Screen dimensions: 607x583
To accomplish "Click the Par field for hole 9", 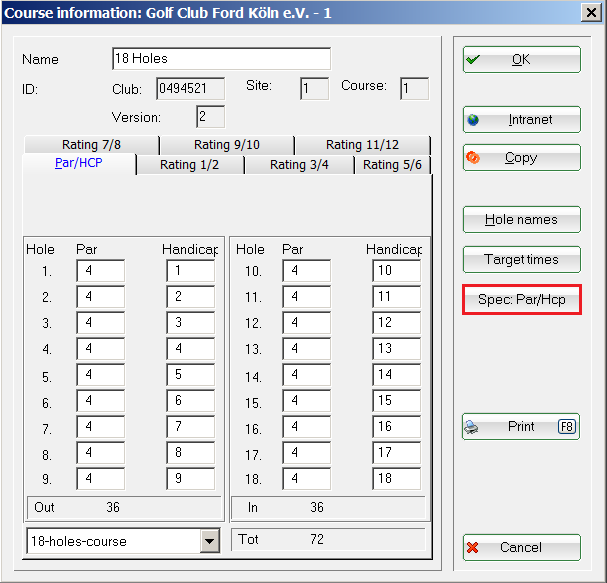I will pyautogui.click(x=101, y=479).
